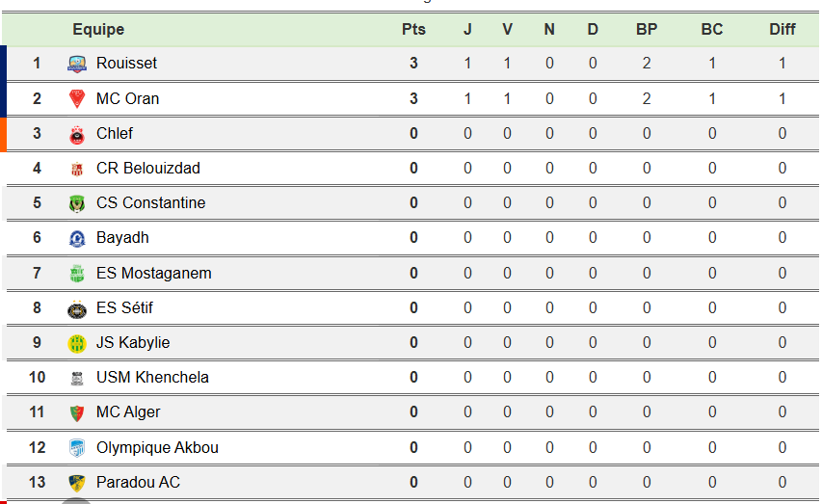Click the ES Sétif club logo

click(x=77, y=308)
